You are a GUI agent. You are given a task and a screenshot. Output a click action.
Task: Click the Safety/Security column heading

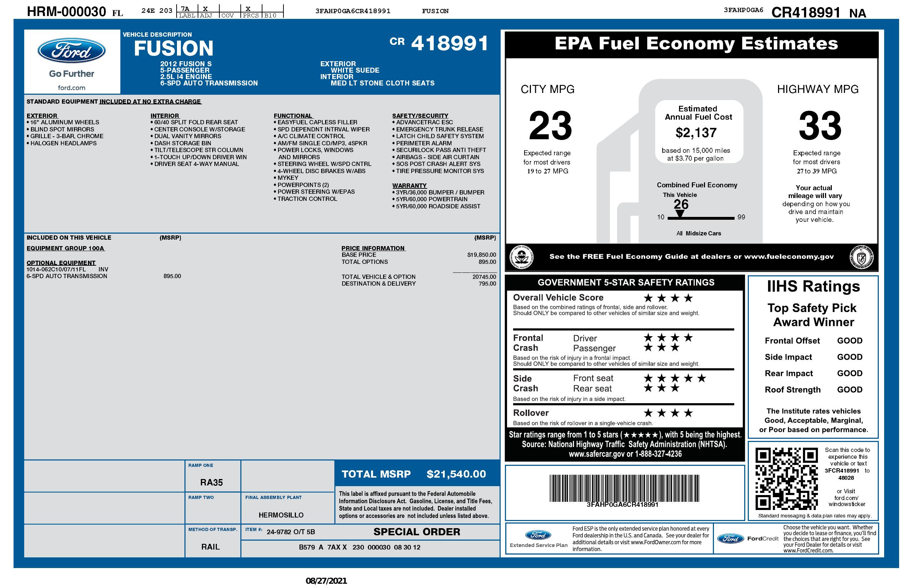tap(420, 116)
